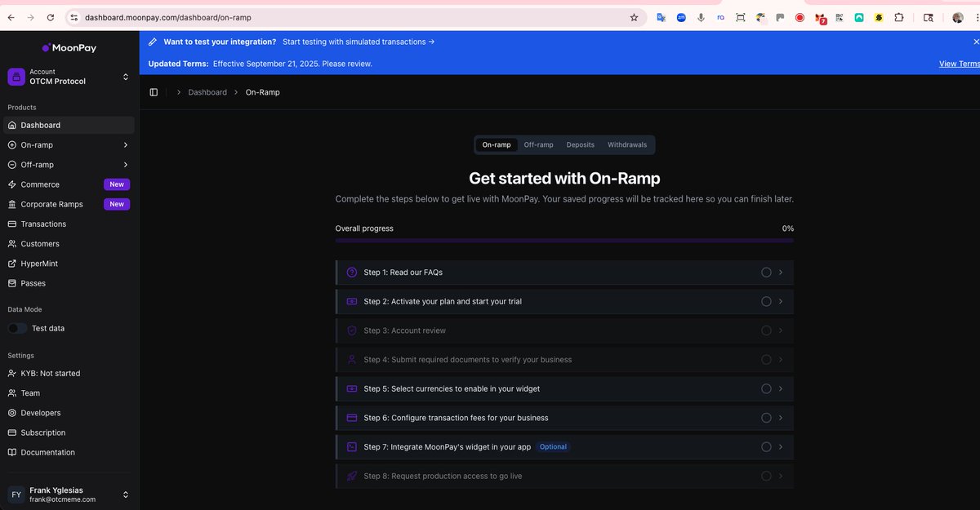This screenshot has width=980, height=510.
Task: Mark Step 7 Integrate widget circle
Action: point(766,447)
